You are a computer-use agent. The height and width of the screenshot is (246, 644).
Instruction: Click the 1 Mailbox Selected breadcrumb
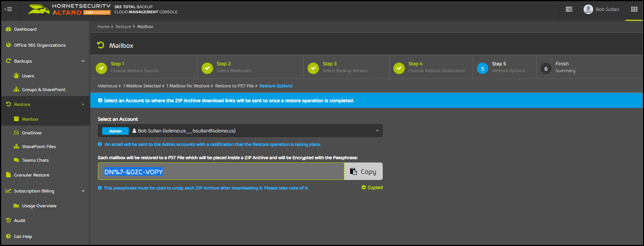point(142,86)
